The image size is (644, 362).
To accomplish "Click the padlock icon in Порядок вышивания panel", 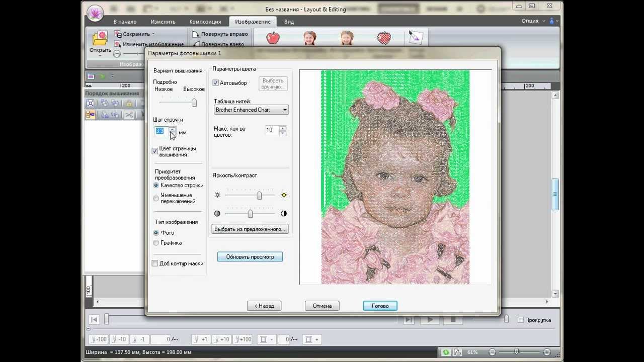I will coord(129,104).
